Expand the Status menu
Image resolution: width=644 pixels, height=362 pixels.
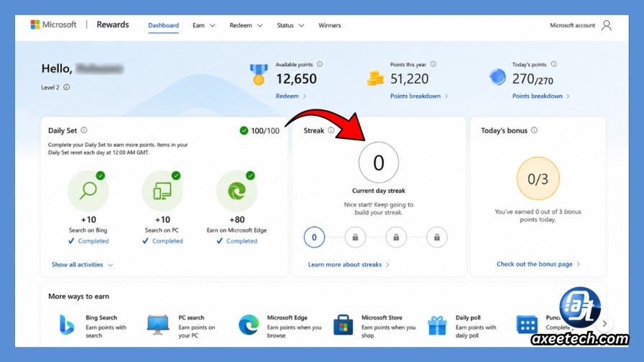(290, 25)
